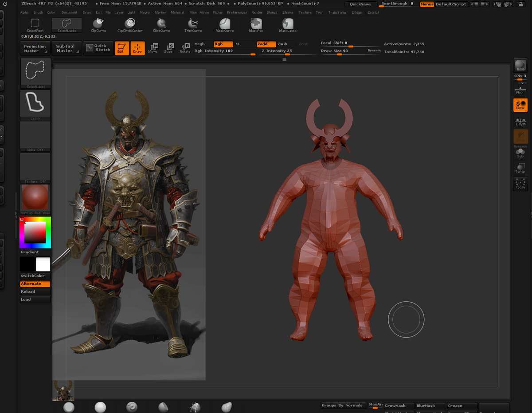Open the Xpose view
The height and width of the screenshot is (413, 532).
pos(520,184)
